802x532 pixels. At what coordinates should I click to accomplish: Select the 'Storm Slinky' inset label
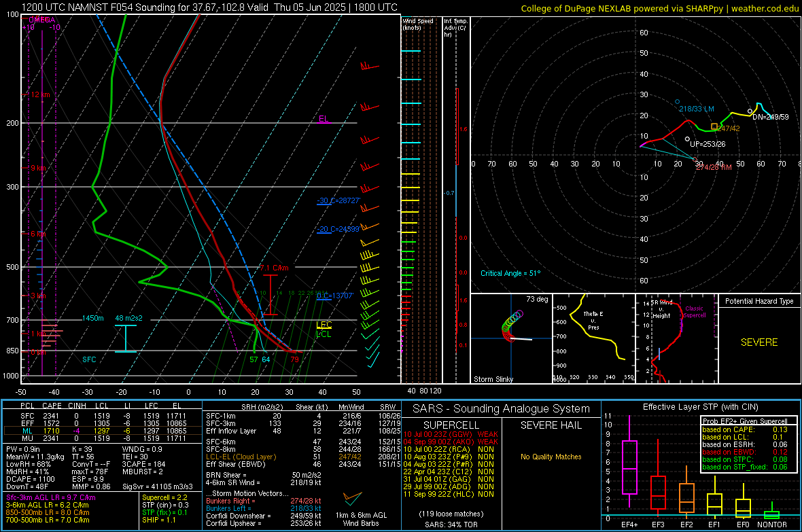pos(493,379)
